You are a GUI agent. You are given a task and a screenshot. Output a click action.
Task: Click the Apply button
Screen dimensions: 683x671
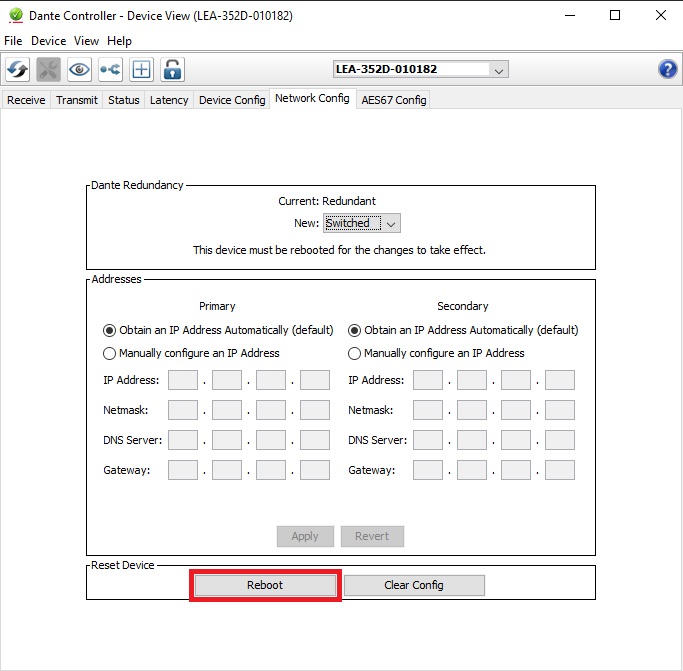click(x=305, y=536)
